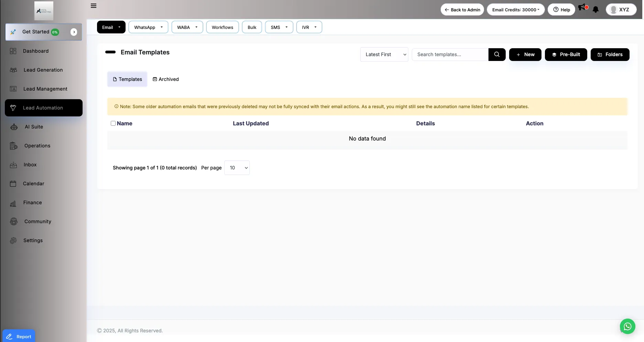644x342 pixels.
Task: Type in the Search templates field
Action: (x=450, y=54)
